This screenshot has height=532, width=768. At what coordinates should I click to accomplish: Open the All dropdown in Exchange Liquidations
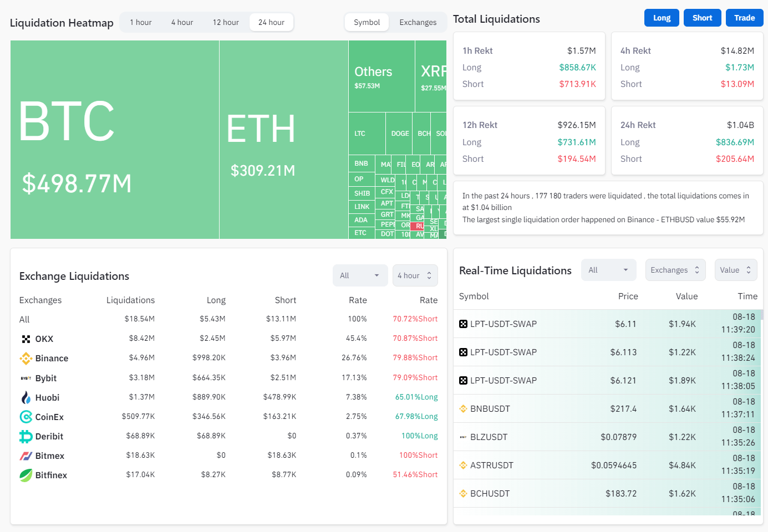[x=359, y=275]
